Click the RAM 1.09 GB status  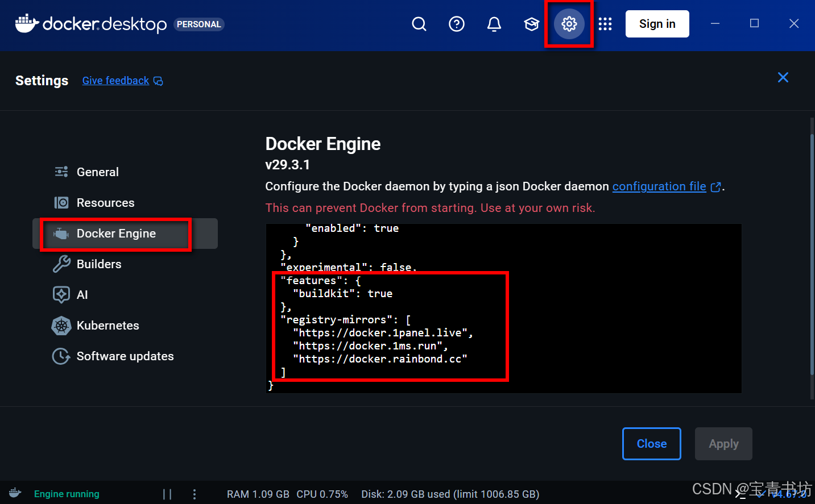(258, 494)
